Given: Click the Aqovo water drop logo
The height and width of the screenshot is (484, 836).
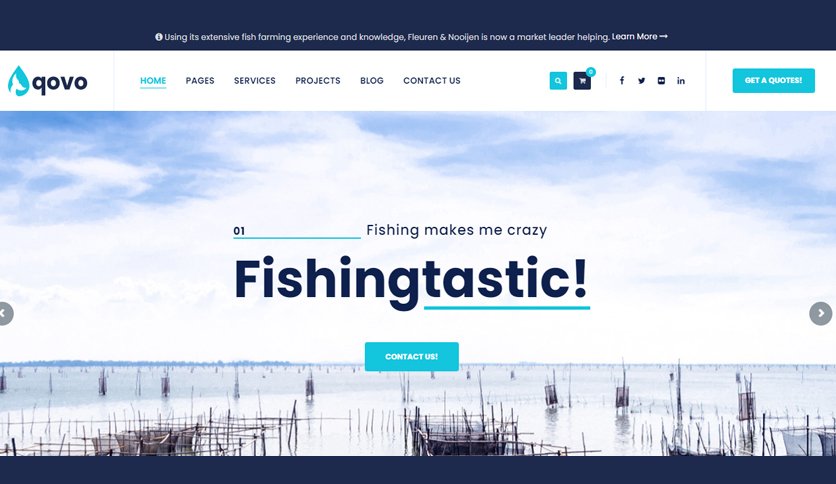Looking at the screenshot, I should tap(47, 81).
